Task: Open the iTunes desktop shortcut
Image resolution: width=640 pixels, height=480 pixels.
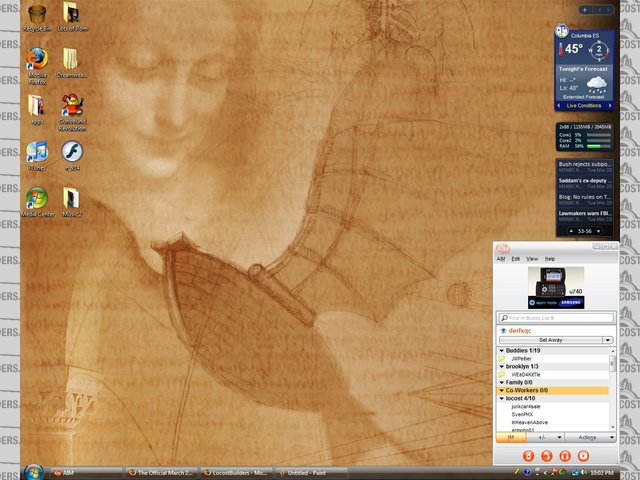Action: (x=37, y=151)
